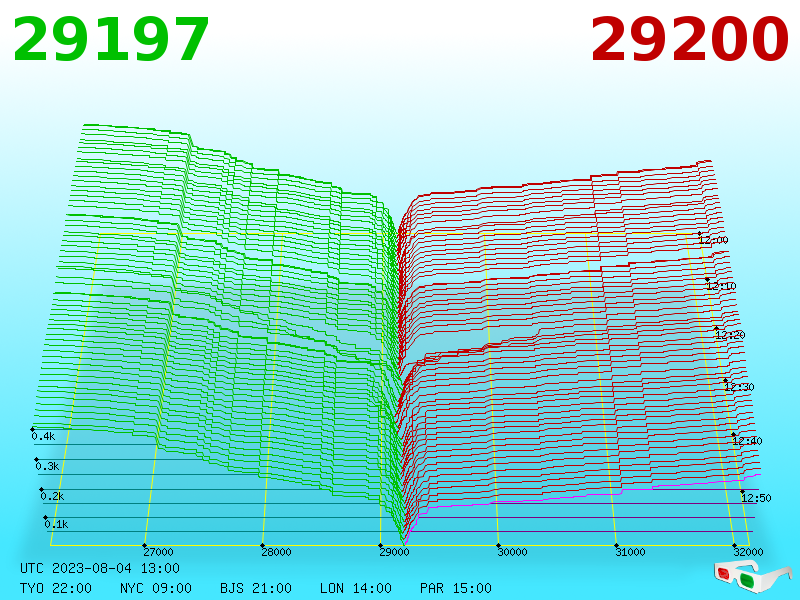Image resolution: width=800 pixels, height=600 pixels.
Task: Click the 28000 price axis label
Action: (x=276, y=552)
